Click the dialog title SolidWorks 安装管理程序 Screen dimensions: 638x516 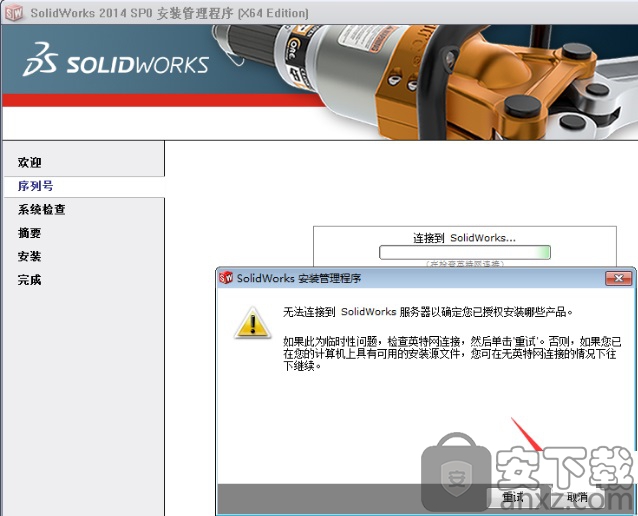(x=299, y=278)
